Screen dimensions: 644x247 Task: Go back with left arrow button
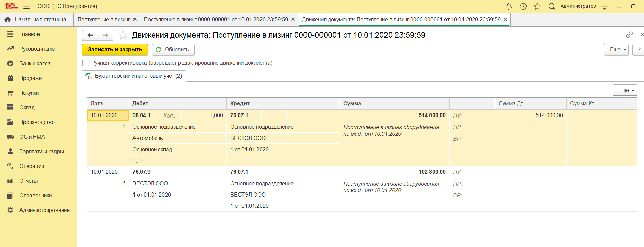[90, 35]
